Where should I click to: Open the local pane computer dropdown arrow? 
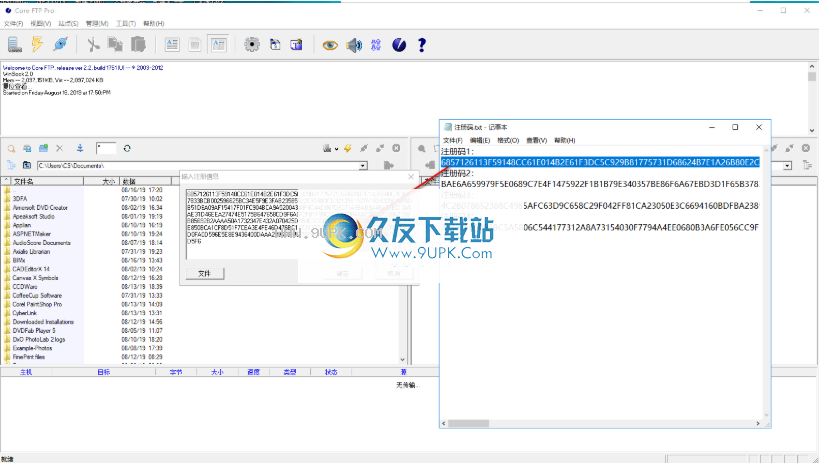point(337,149)
